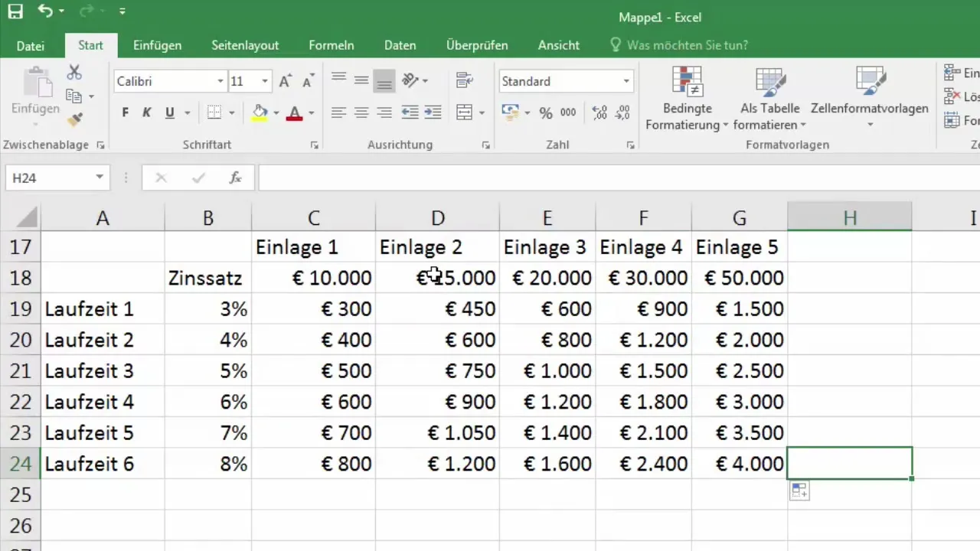Screen dimensions: 980x551
Task: Toggle italic formatting K
Action: (x=147, y=113)
